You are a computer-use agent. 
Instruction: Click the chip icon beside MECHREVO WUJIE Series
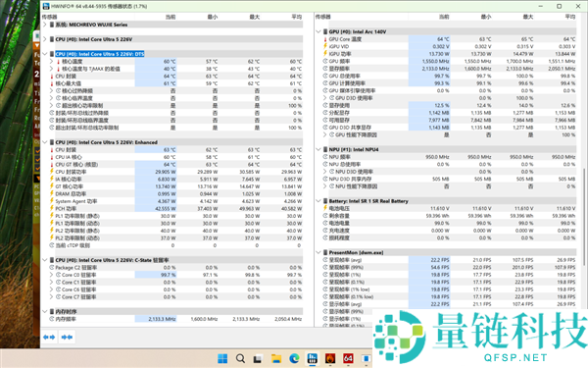tap(52, 25)
